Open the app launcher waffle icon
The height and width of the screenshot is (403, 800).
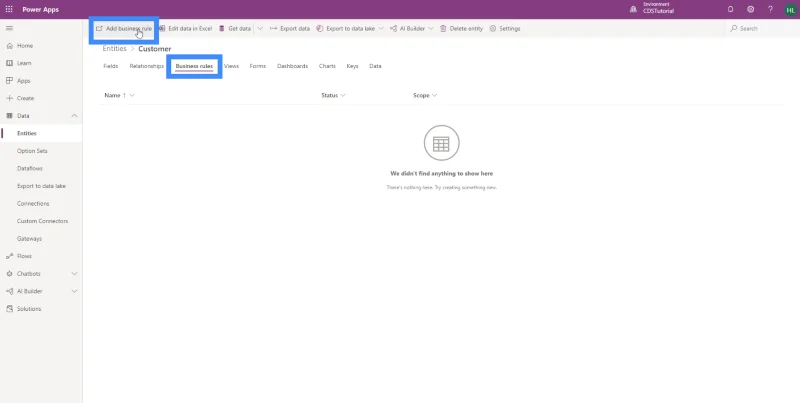pos(9,9)
